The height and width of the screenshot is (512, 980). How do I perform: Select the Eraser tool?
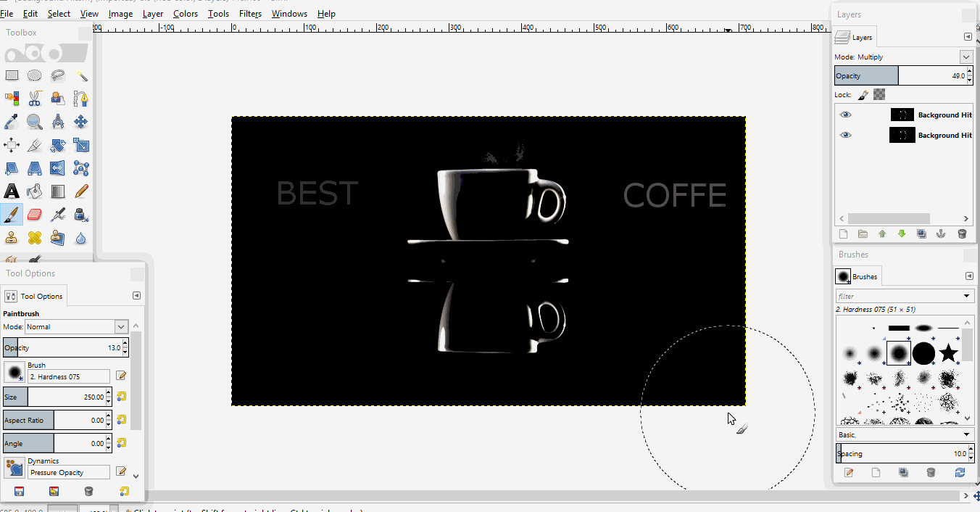tap(35, 215)
